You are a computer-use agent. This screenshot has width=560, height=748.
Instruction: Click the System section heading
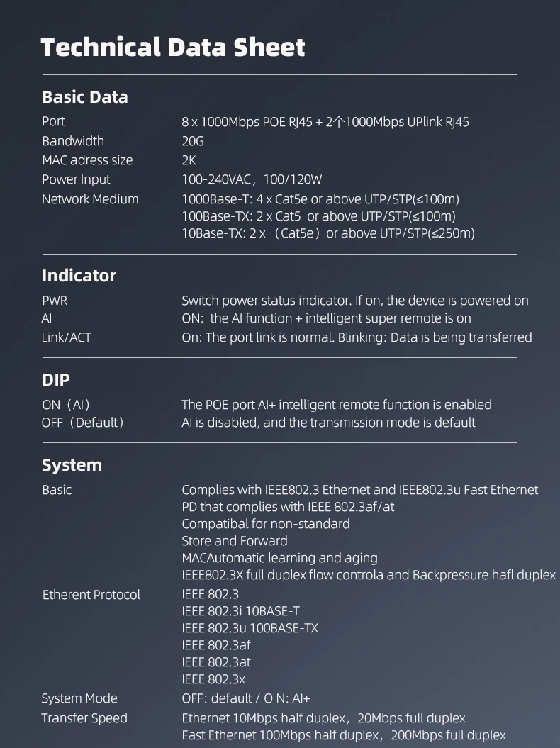coord(72,465)
